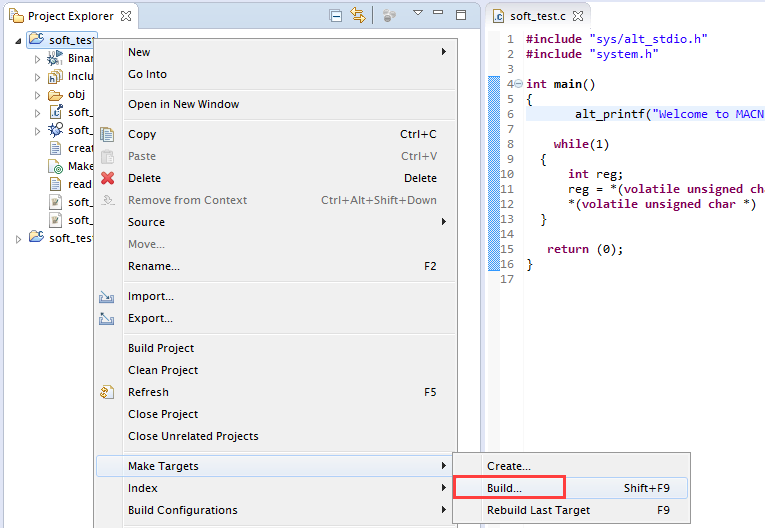
Task: Click the create file icon in tree
Action: coord(55,148)
